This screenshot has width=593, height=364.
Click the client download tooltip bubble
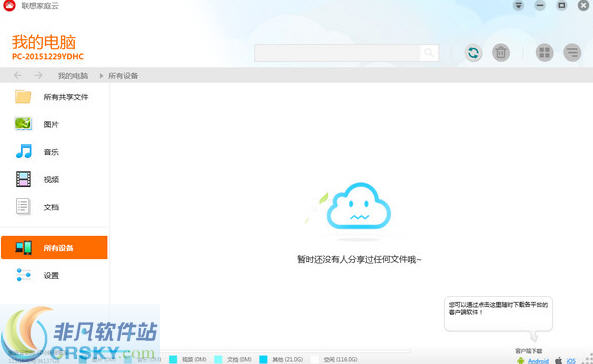(498, 314)
